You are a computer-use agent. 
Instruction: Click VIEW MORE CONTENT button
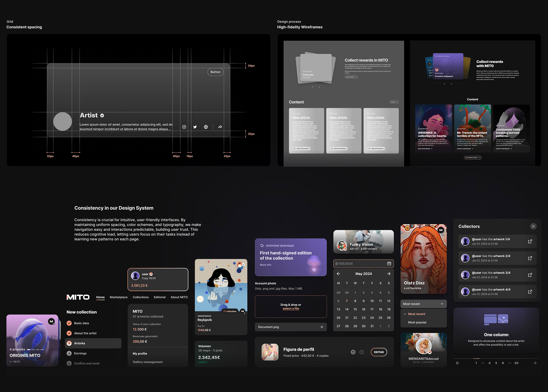[472, 158]
